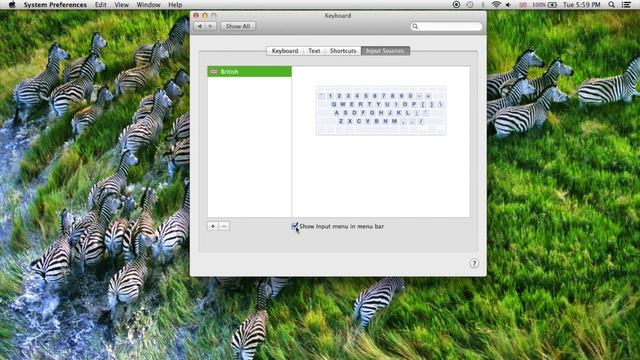
Task: Add input source with plus button
Action: click(x=213, y=226)
